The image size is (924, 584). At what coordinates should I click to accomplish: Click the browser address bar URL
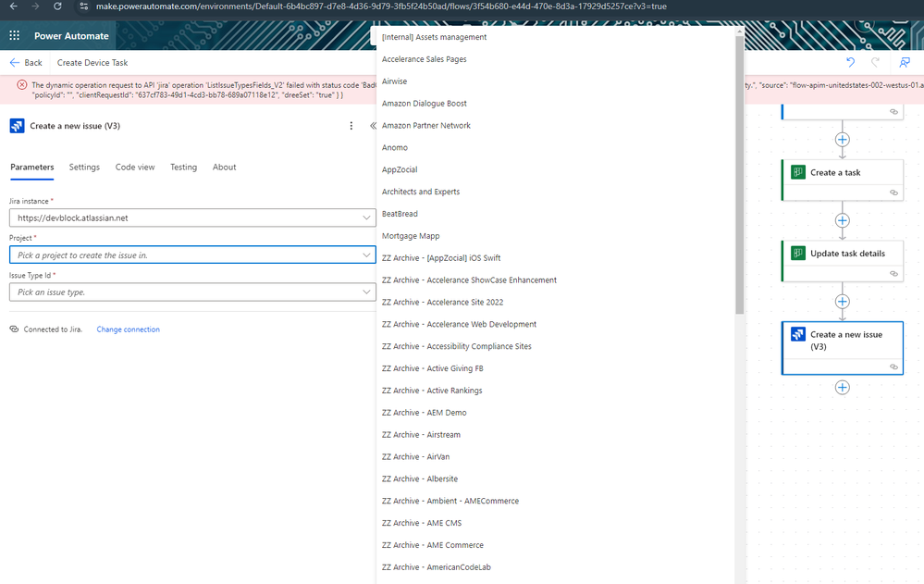click(x=381, y=6)
